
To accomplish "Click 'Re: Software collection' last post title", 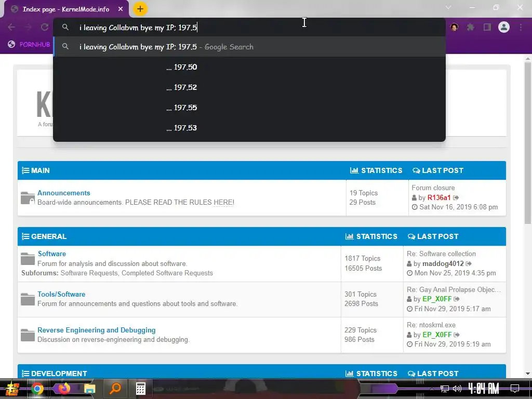I will pos(441,254).
